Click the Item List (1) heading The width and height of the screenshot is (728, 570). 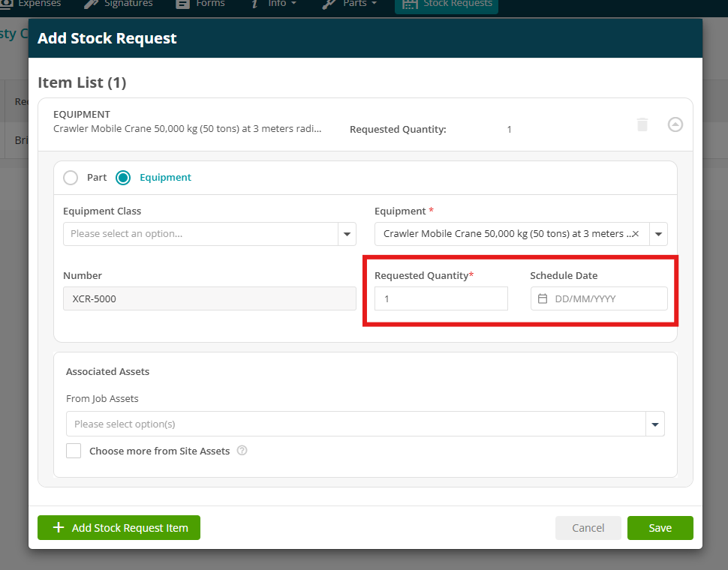point(82,82)
